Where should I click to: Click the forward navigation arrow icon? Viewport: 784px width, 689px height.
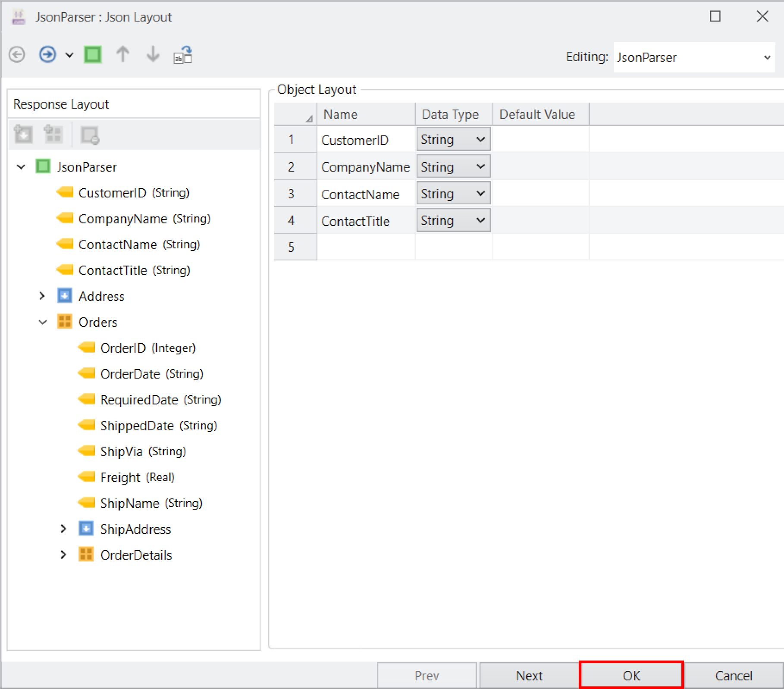(x=47, y=55)
